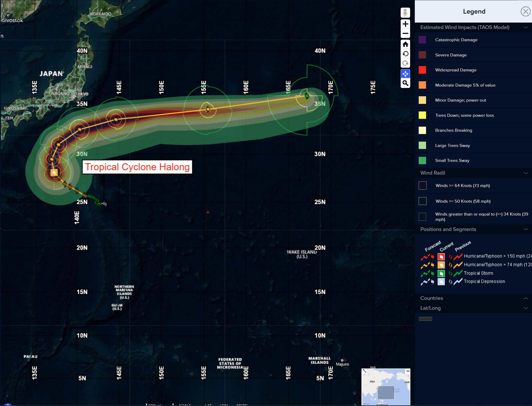Click the Widespread Damage red swatch
The image size is (532, 406).
pyautogui.click(x=422, y=70)
